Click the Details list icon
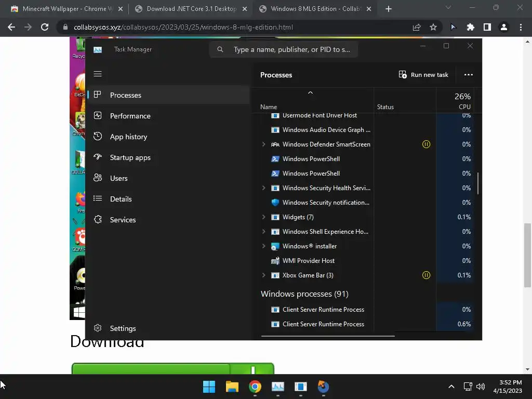The image size is (532, 399). click(98, 198)
